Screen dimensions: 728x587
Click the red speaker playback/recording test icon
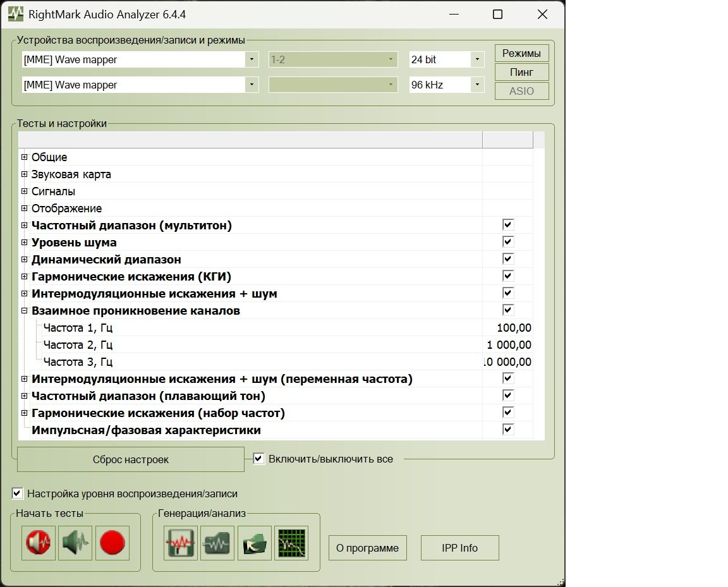(38, 543)
